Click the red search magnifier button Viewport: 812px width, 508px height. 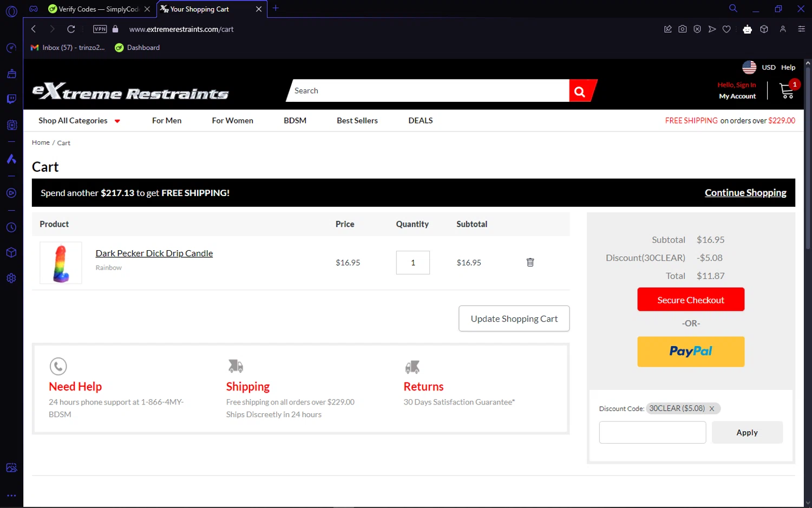(x=581, y=91)
